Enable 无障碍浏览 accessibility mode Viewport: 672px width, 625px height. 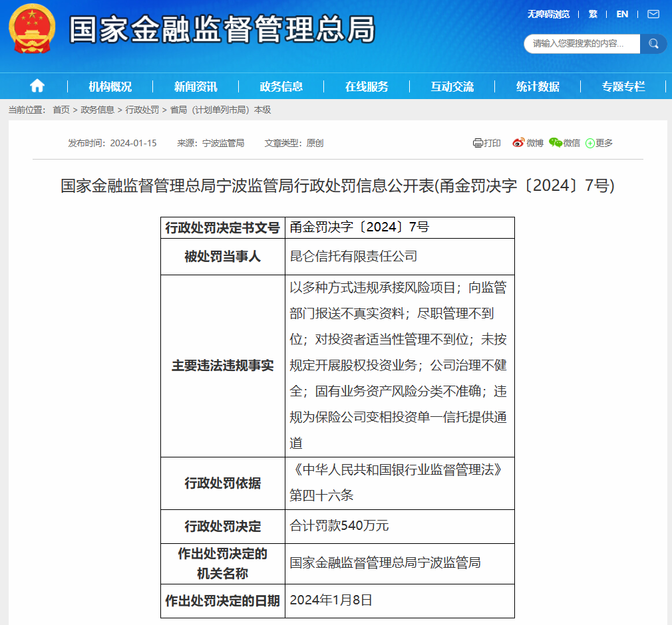click(548, 15)
